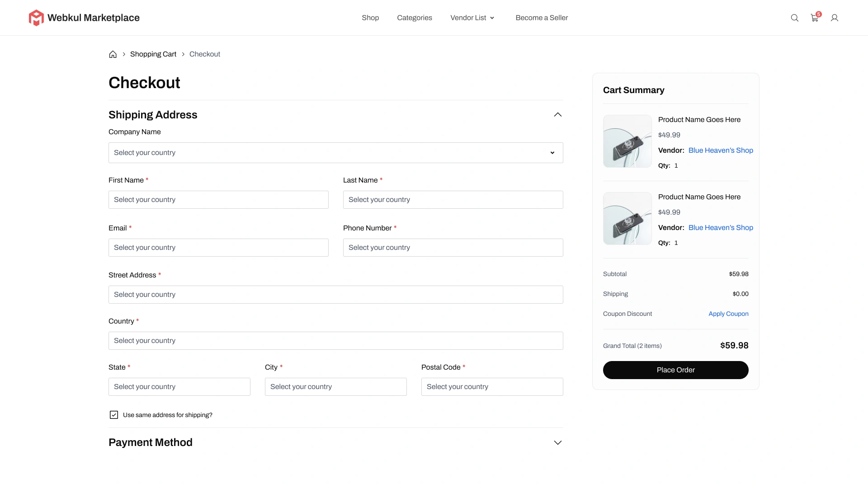Open the search icon in header
Image resolution: width=868 pixels, height=488 pixels.
[x=794, y=18]
